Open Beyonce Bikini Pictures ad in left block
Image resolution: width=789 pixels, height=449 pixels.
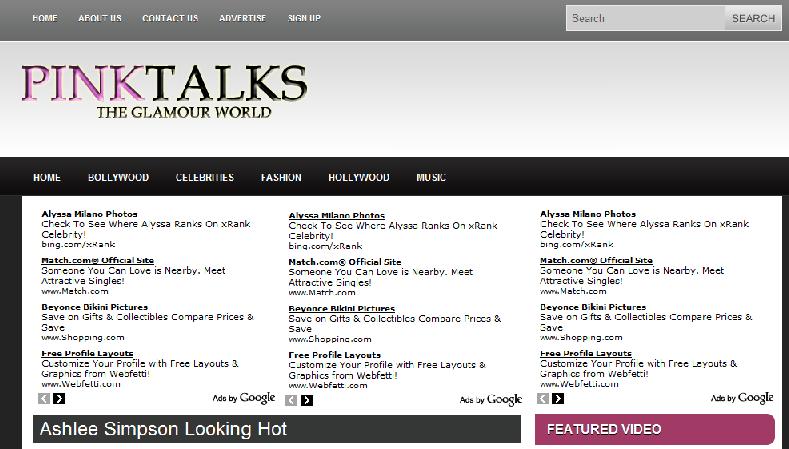[95, 307]
